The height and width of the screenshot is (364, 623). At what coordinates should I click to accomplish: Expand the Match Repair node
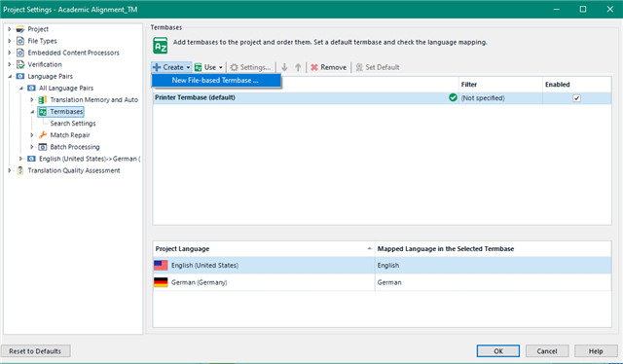pos(32,135)
